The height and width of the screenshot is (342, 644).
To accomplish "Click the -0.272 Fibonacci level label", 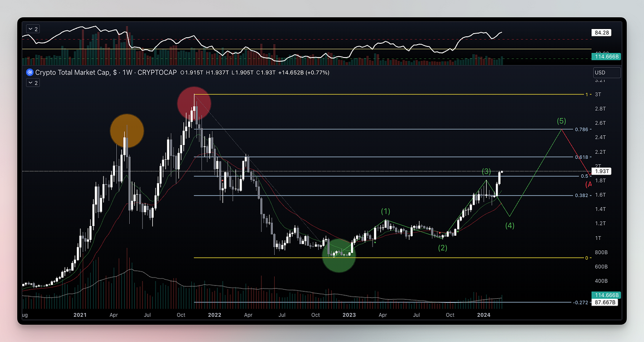I will pos(581,302).
